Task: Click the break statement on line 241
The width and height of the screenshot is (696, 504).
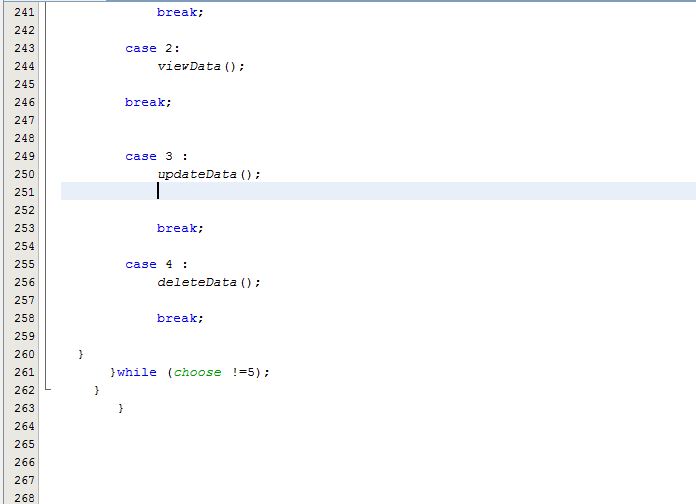Action: (x=180, y=12)
